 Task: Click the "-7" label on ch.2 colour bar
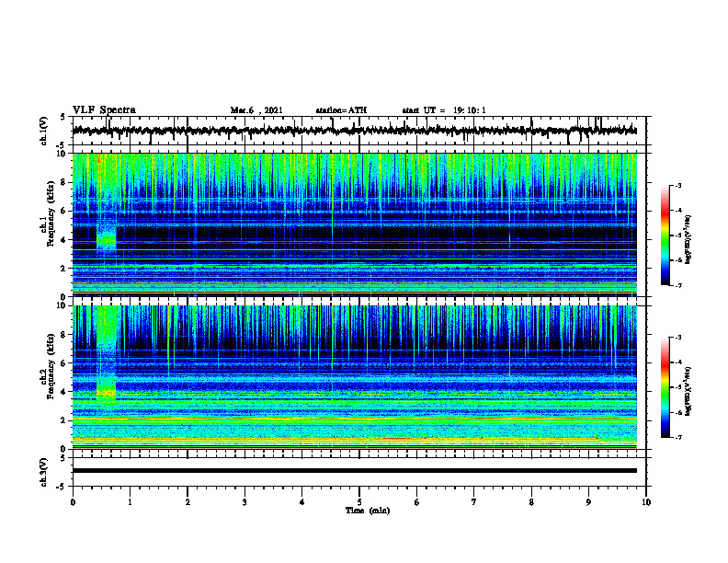click(x=678, y=437)
